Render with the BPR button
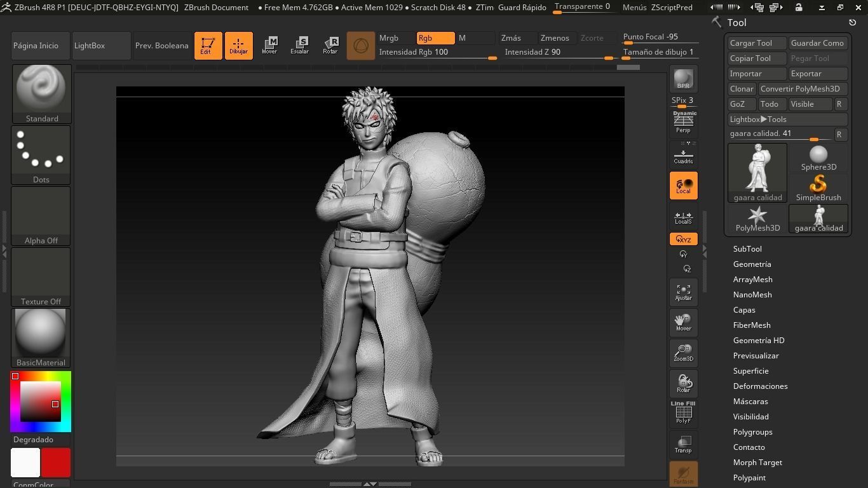Screen dimensions: 868x488 684,79
